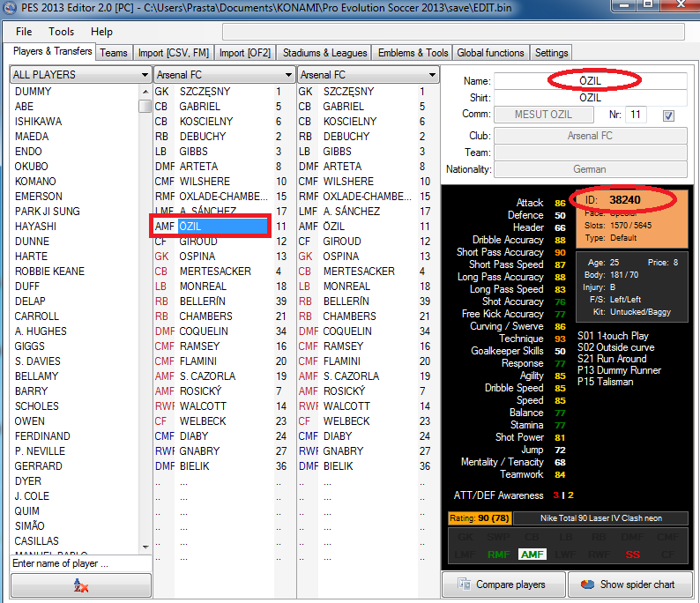
Task: Select OSPINA in middle team list
Action: point(197,257)
